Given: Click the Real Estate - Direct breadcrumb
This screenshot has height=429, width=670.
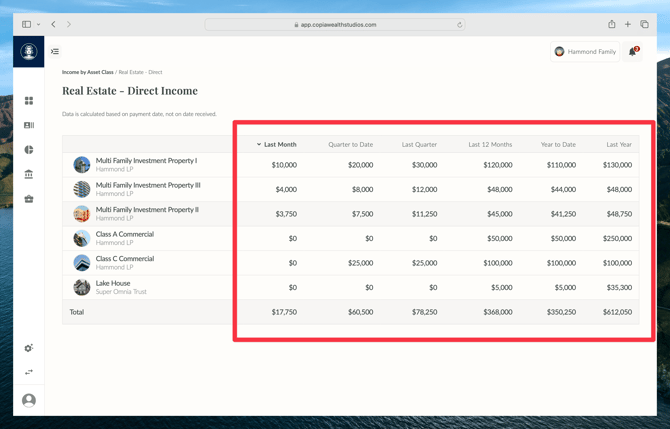Looking at the screenshot, I should [x=141, y=72].
